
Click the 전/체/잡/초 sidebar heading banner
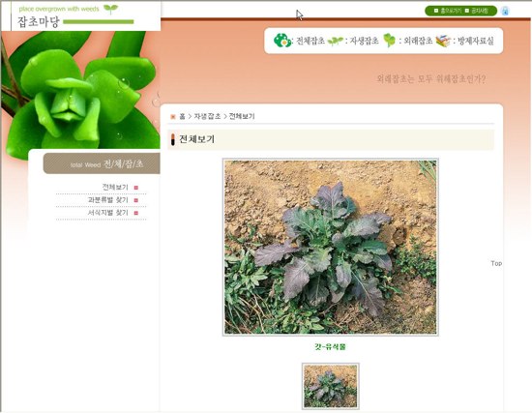pos(102,163)
